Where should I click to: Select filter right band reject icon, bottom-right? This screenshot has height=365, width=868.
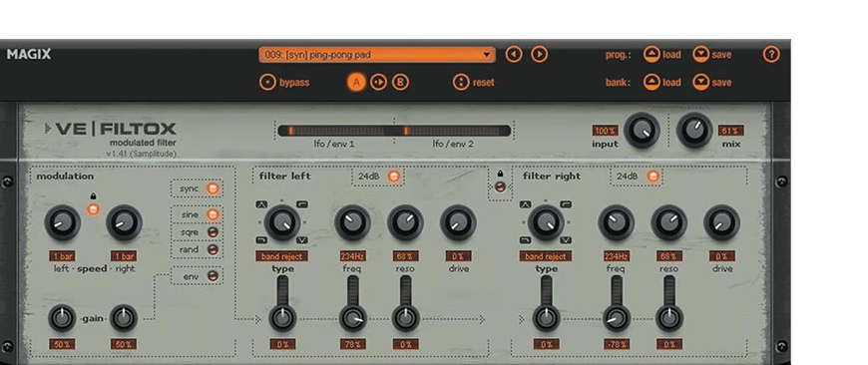566,240
